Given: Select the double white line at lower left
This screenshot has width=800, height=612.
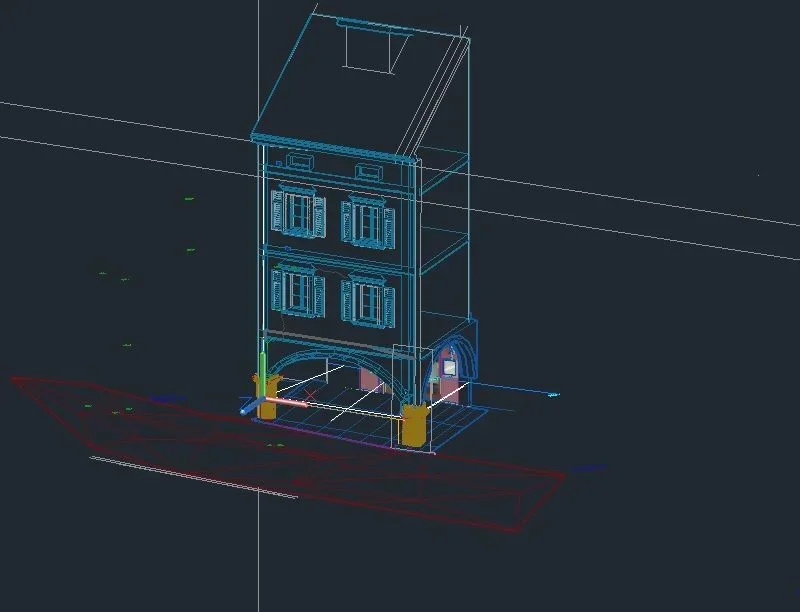Looking at the screenshot, I should pyautogui.click(x=193, y=478).
